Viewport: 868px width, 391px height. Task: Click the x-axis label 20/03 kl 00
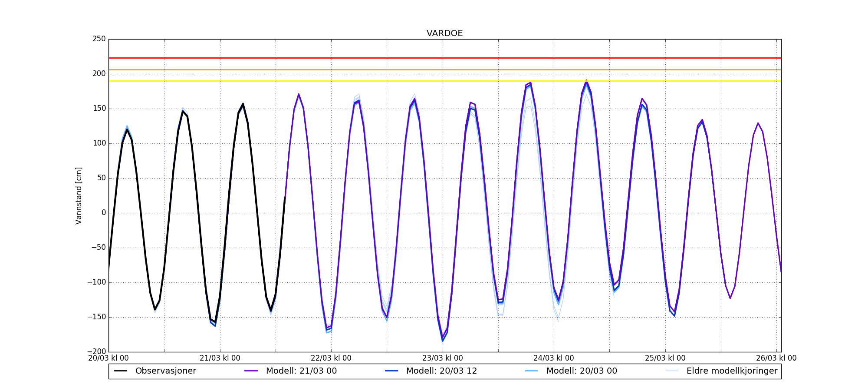(x=108, y=358)
